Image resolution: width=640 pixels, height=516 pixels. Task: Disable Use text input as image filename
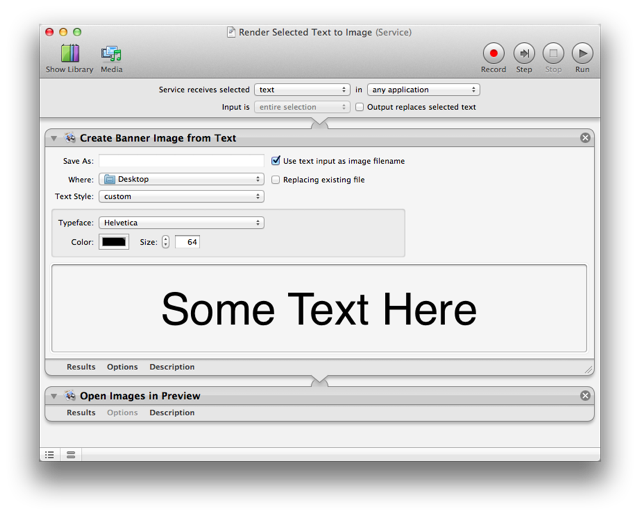click(x=276, y=161)
